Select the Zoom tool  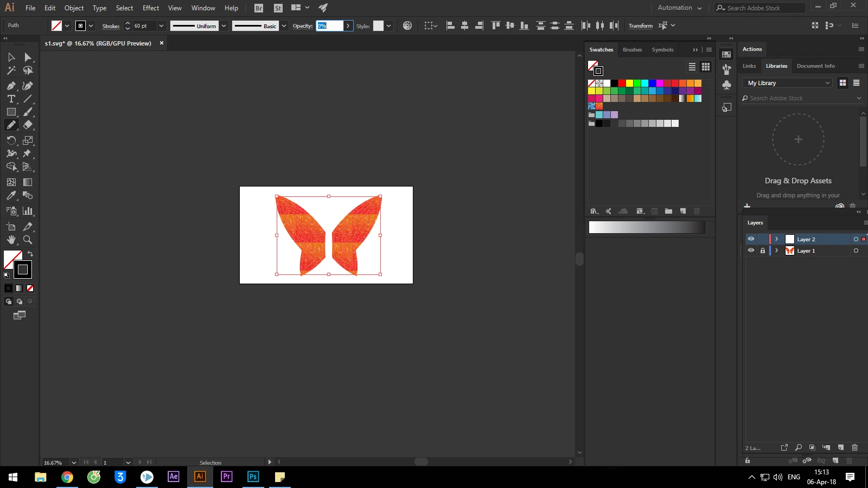28,240
